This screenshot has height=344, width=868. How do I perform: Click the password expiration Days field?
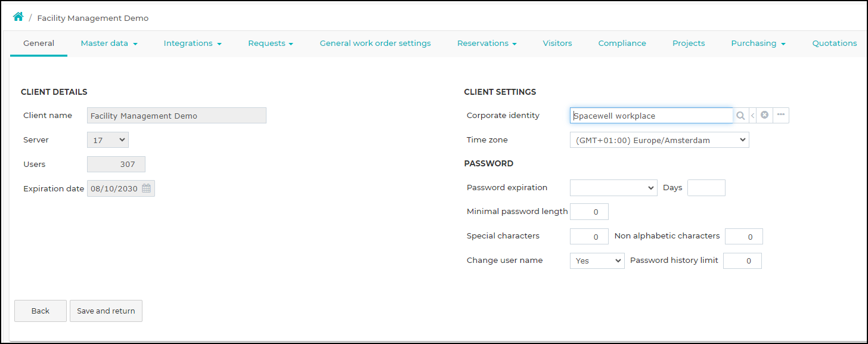[706, 188]
